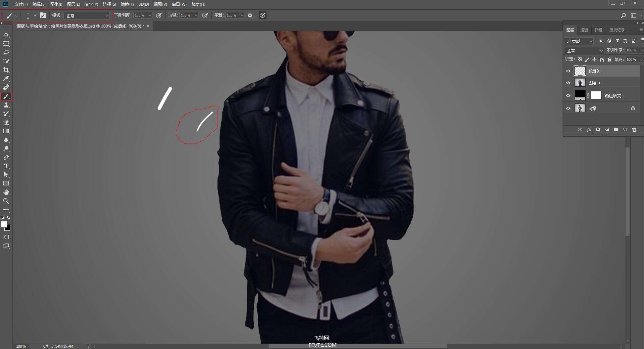Open brush smoothing options gear
This screenshot has width=644, height=349.
[x=250, y=15]
